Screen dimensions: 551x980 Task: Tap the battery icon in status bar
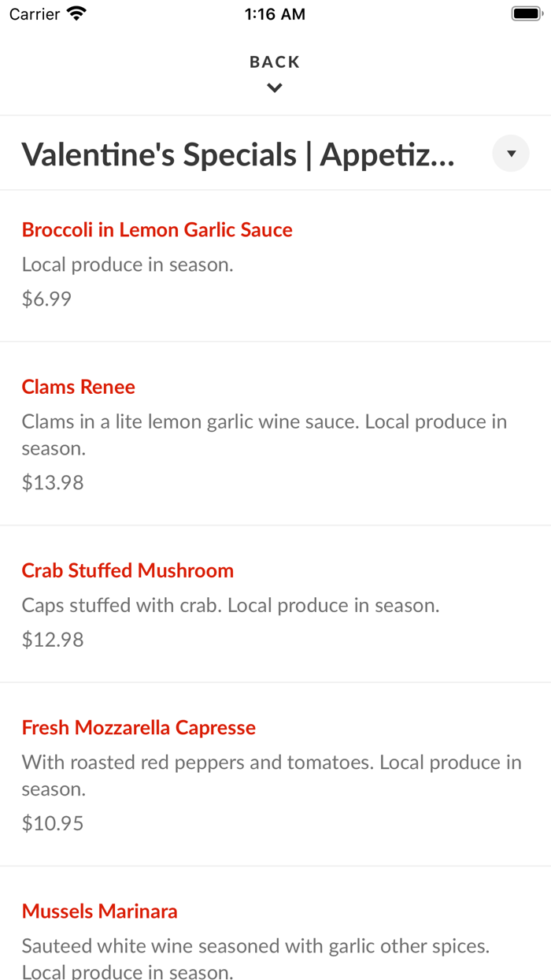point(527,14)
